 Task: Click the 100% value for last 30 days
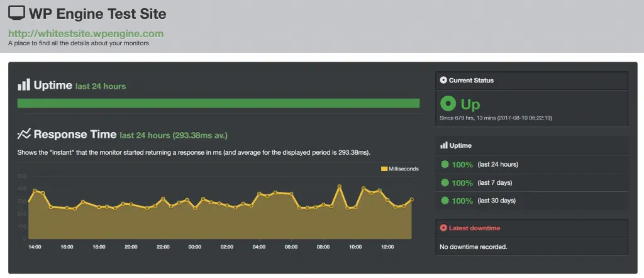[x=462, y=201]
